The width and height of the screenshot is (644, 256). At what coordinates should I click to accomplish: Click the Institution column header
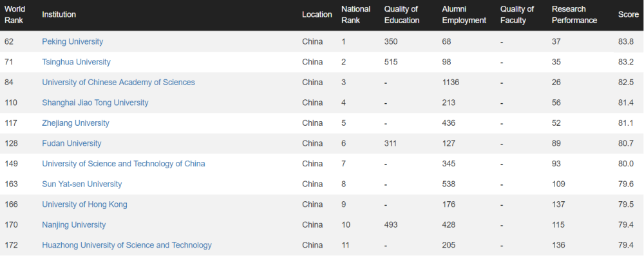[59, 14]
